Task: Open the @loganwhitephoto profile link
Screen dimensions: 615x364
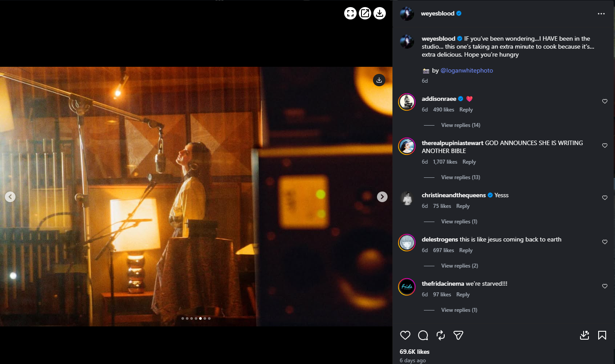Action: pyautogui.click(x=467, y=71)
